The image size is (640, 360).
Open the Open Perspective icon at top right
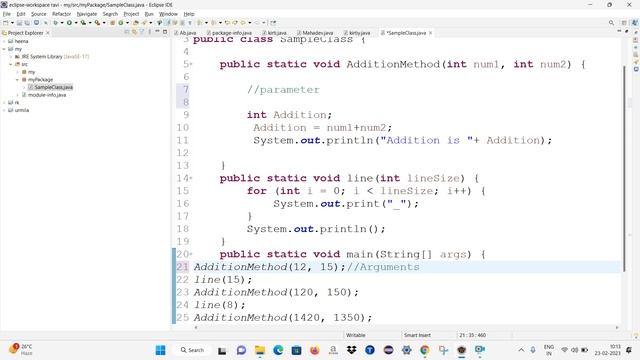pos(624,23)
